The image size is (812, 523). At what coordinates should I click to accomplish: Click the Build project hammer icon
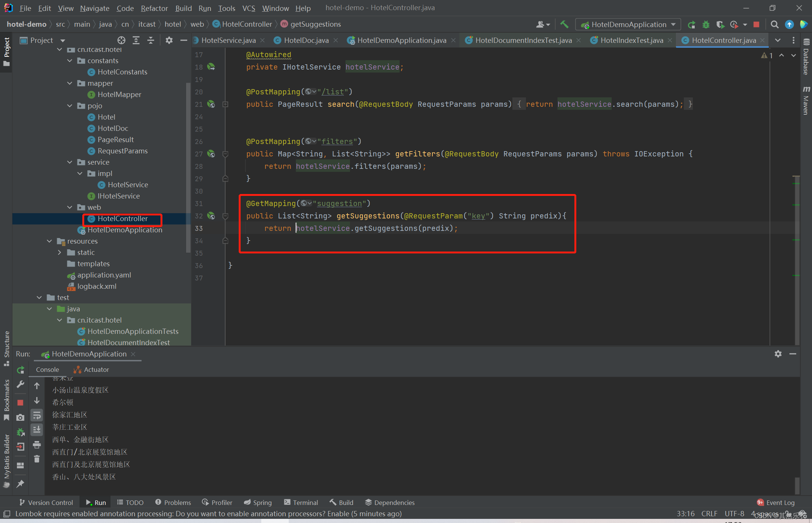pos(564,24)
